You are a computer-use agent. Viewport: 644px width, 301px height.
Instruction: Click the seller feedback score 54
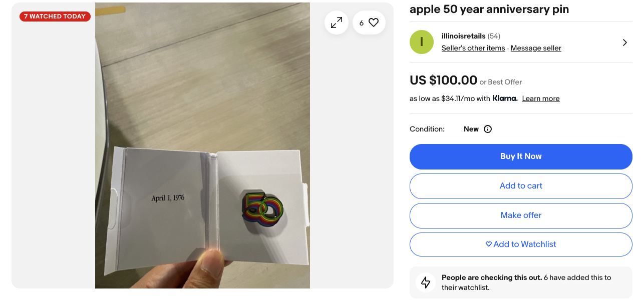(494, 36)
